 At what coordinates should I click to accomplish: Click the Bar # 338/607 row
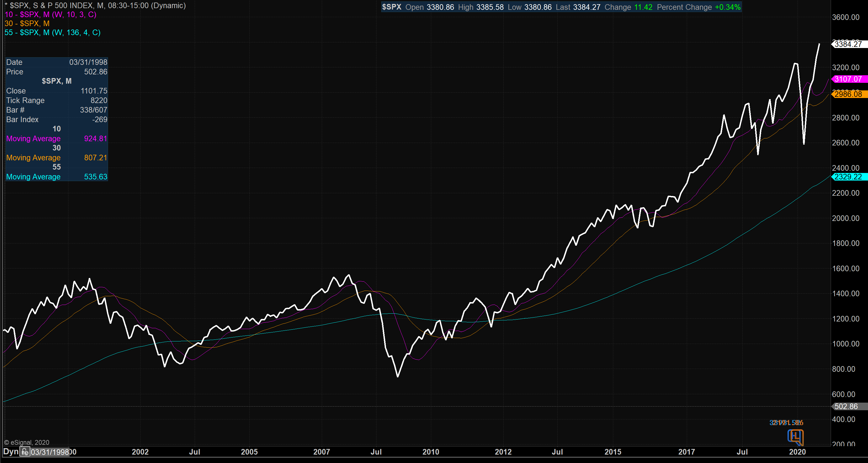pos(57,110)
